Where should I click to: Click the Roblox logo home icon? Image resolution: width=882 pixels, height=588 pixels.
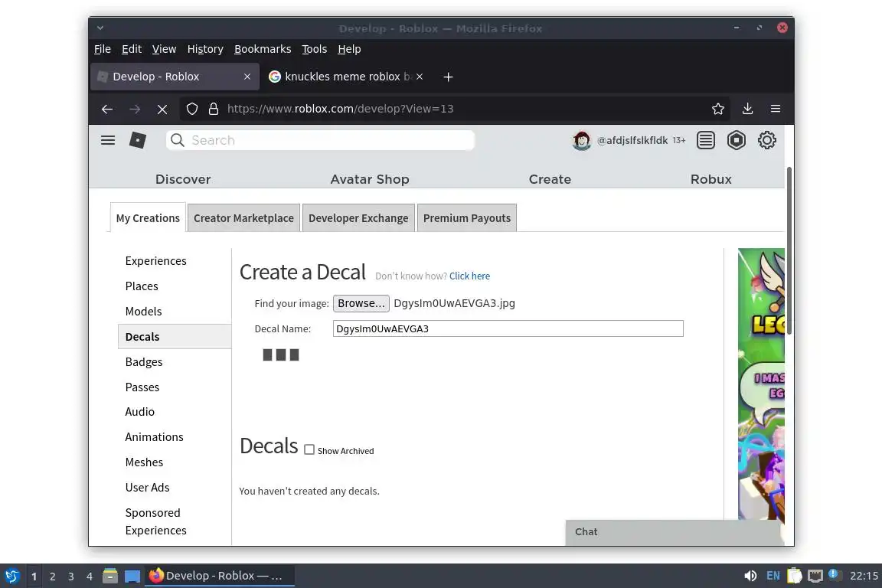pos(138,140)
